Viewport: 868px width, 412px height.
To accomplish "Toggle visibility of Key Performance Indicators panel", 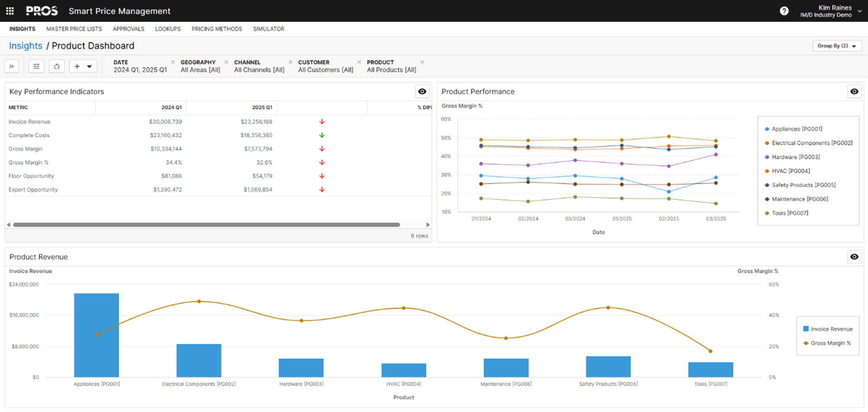I will [x=422, y=91].
